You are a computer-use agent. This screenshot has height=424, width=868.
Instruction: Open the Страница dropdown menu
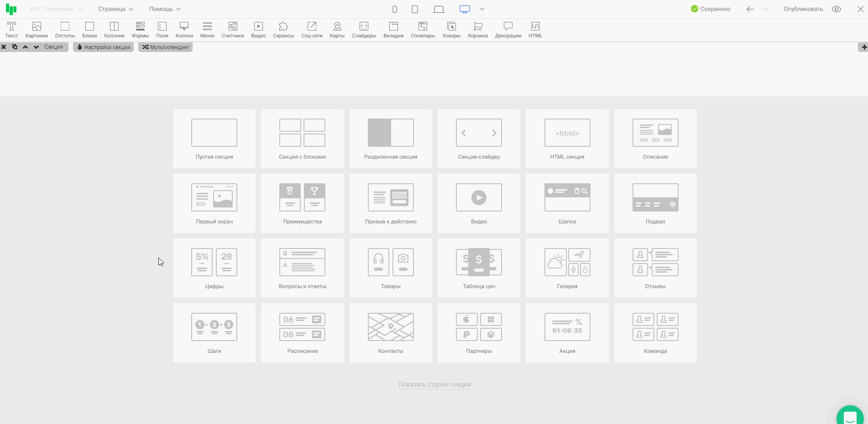point(115,9)
